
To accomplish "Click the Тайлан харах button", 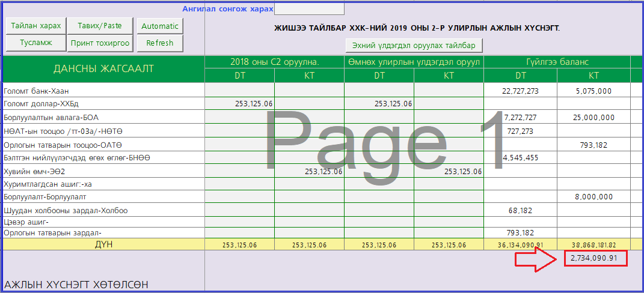I will point(35,26).
